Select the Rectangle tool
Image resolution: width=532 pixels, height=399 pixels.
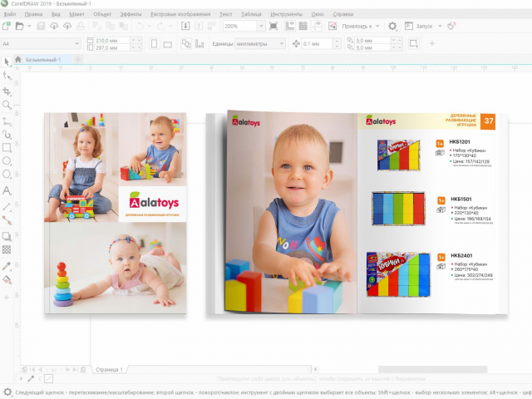(7, 148)
